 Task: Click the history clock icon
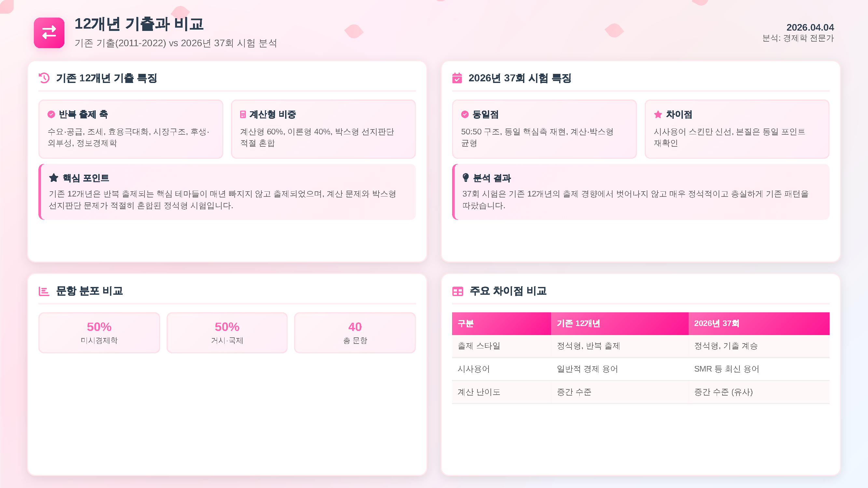[44, 78]
